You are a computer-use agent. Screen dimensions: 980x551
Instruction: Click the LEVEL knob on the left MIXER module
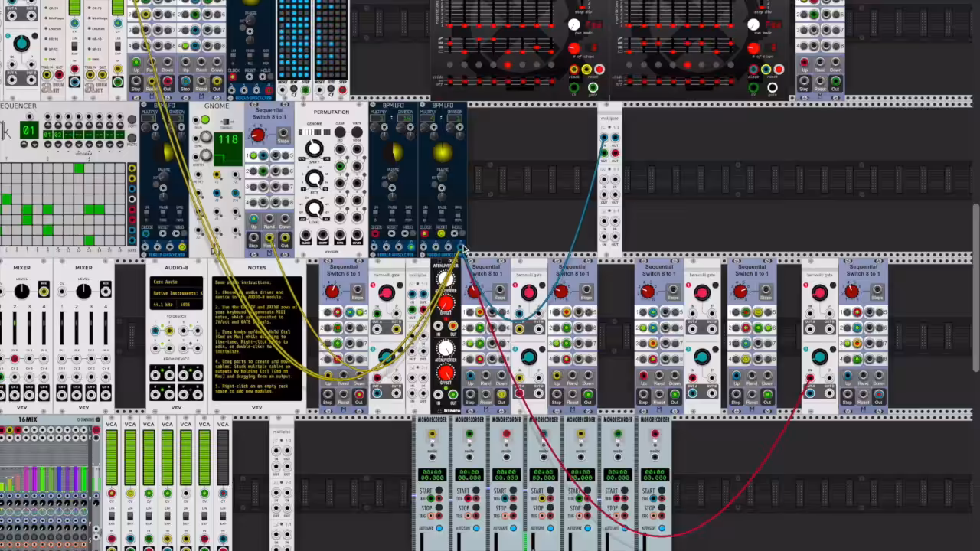[21, 291]
